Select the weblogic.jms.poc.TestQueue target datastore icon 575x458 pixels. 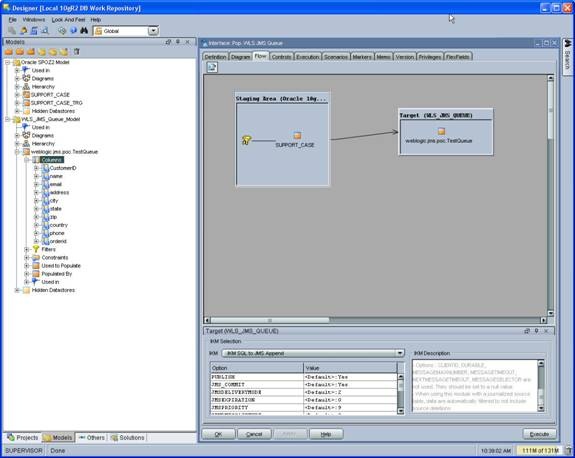[x=442, y=131]
